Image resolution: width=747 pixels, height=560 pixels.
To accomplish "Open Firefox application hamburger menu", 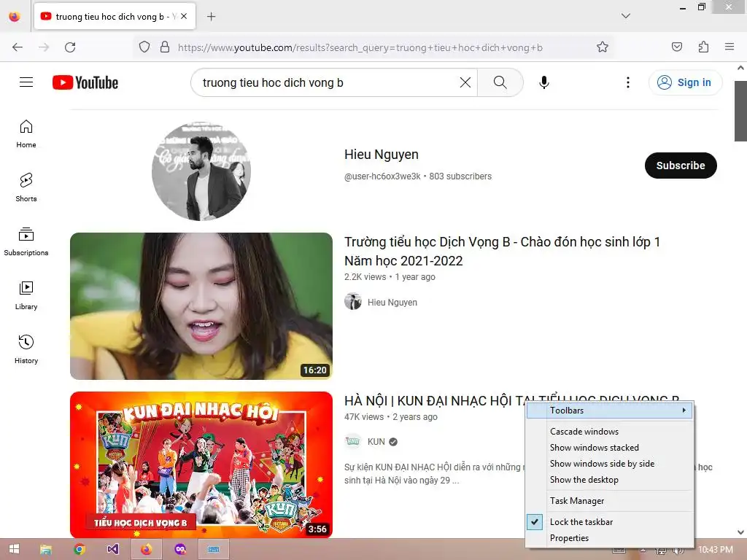I will point(729,47).
